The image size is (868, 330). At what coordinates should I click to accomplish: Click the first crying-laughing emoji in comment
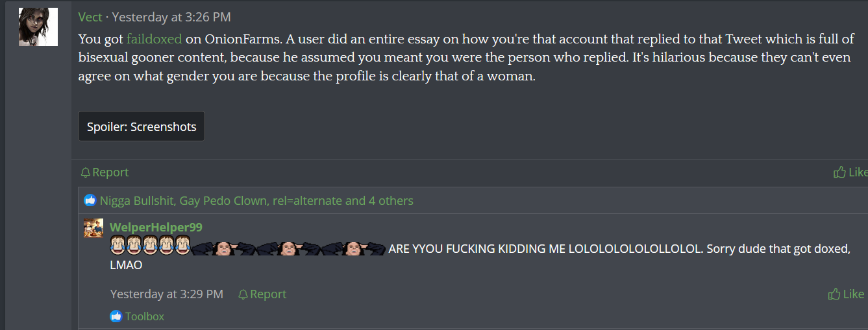tap(118, 246)
